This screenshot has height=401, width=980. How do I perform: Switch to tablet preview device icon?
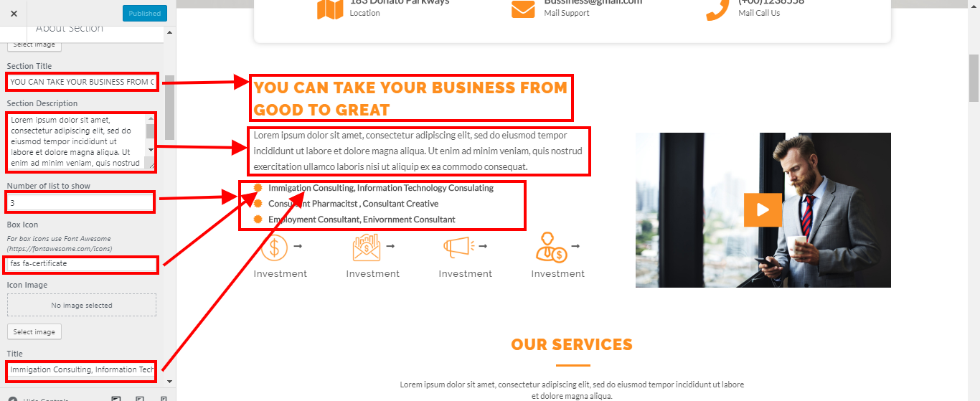tap(140, 399)
